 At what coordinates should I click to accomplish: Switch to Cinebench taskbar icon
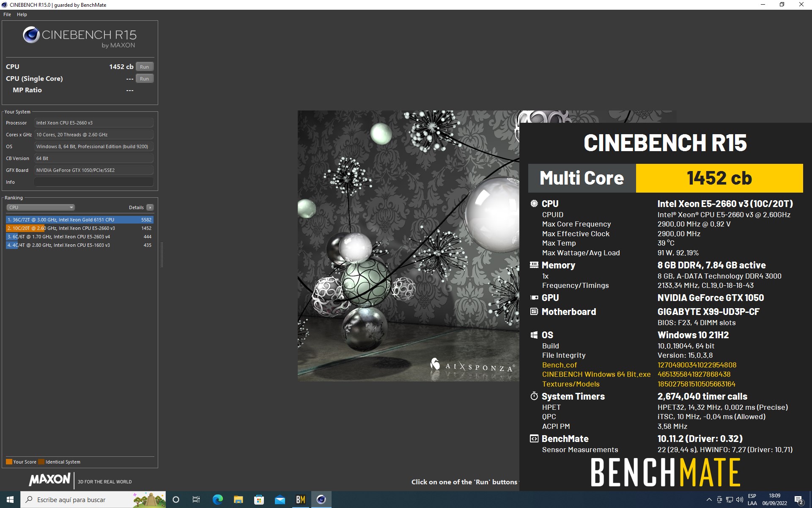321,500
